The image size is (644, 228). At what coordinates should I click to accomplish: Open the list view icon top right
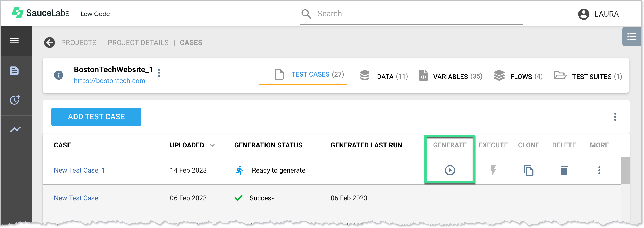coord(632,37)
